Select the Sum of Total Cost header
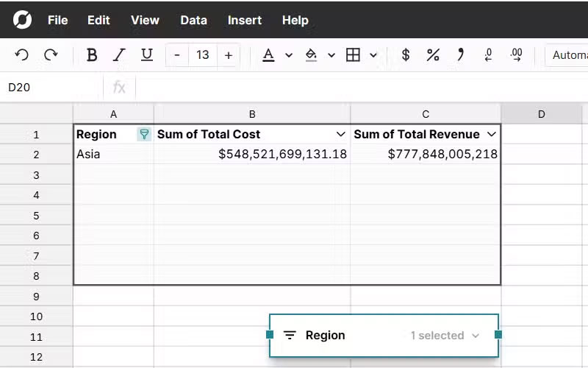This screenshot has width=588, height=368. (252, 134)
